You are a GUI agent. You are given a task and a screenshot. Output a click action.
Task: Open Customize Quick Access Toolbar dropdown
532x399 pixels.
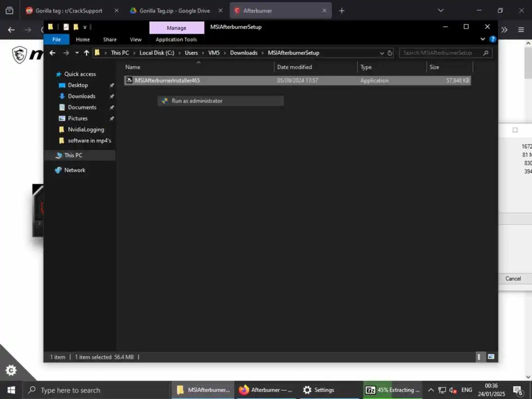click(x=85, y=27)
